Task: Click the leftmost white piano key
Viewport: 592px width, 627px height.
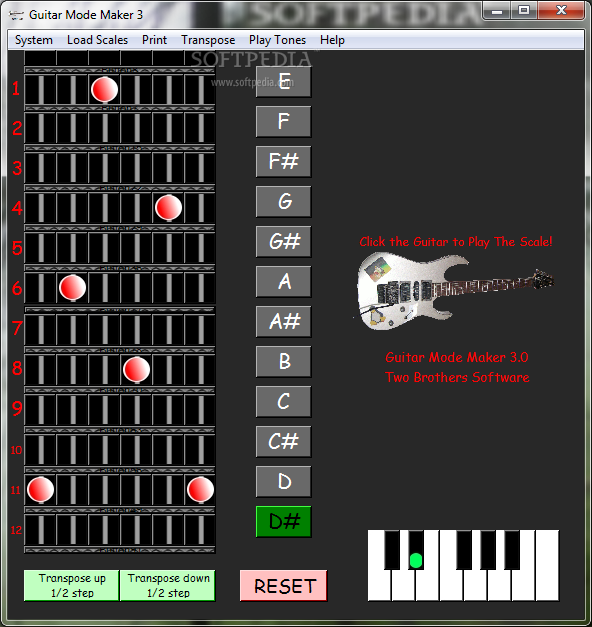Action: click(x=379, y=584)
